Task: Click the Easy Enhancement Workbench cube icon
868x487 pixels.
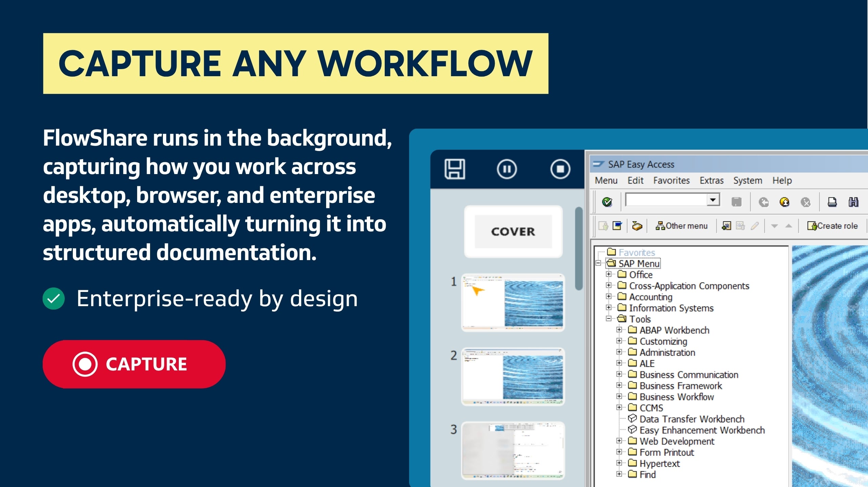Action: pos(632,430)
